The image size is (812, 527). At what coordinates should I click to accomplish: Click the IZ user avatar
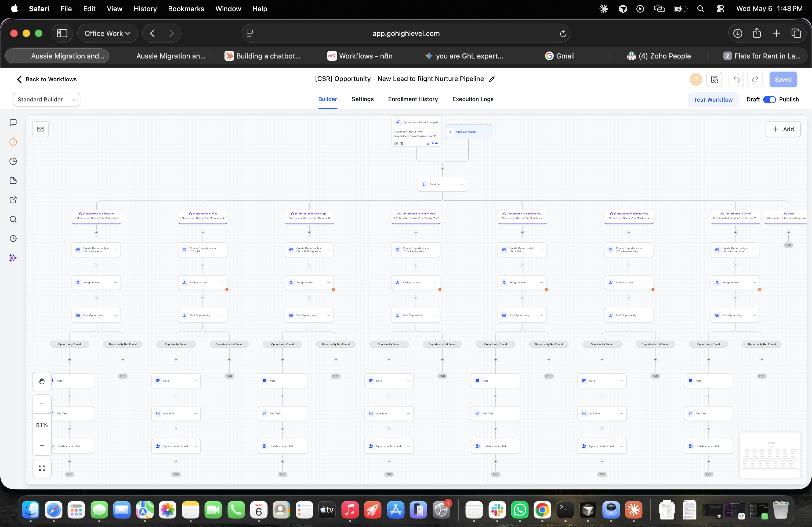coord(696,79)
